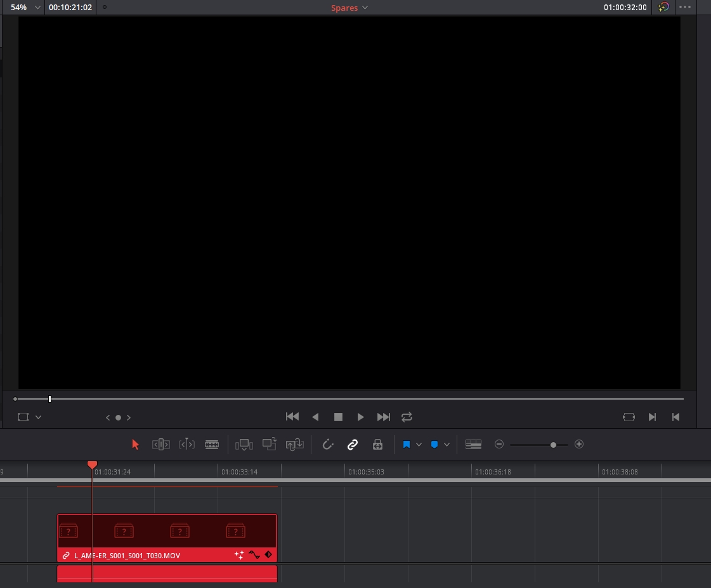
Task: Open the 54% viewer zoom dropdown
Action: coord(26,8)
